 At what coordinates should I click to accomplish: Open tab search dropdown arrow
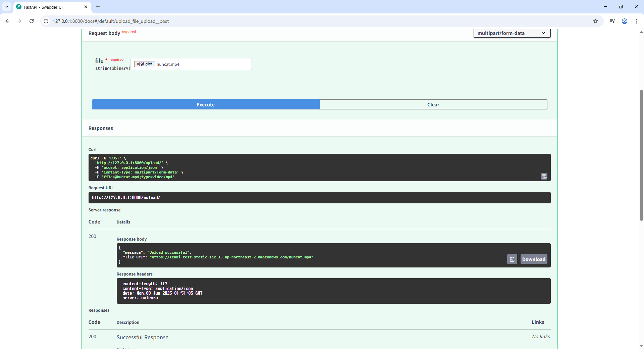[x=6, y=7]
